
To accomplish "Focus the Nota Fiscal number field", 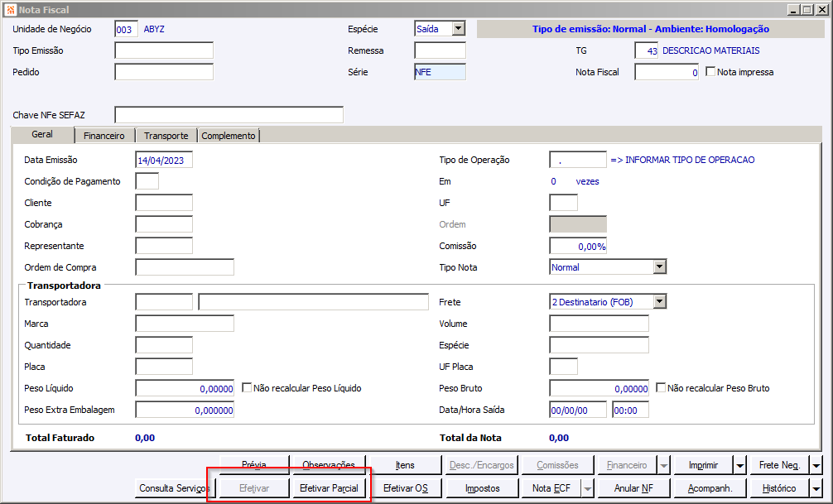I will pyautogui.click(x=667, y=72).
